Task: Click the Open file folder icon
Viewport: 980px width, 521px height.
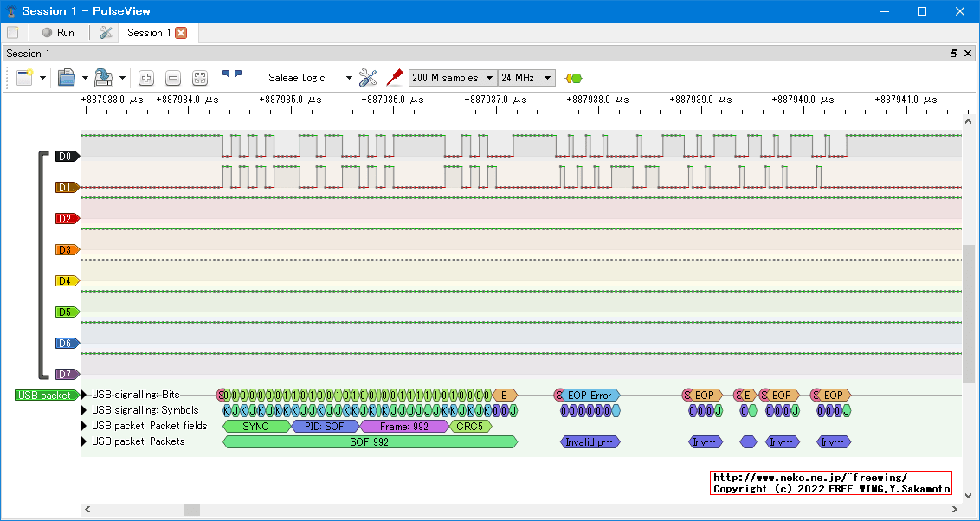Action: pyautogui.click(x=67, y=78)
